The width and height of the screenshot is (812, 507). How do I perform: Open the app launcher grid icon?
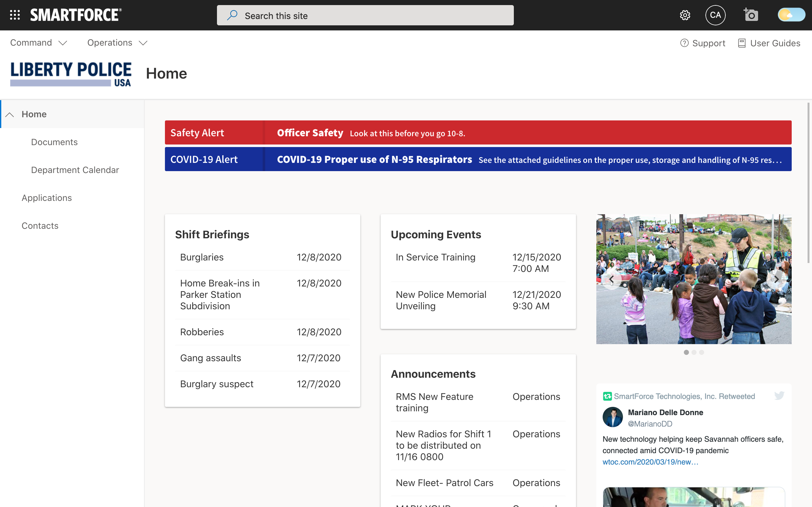click(x=15, y=15)
